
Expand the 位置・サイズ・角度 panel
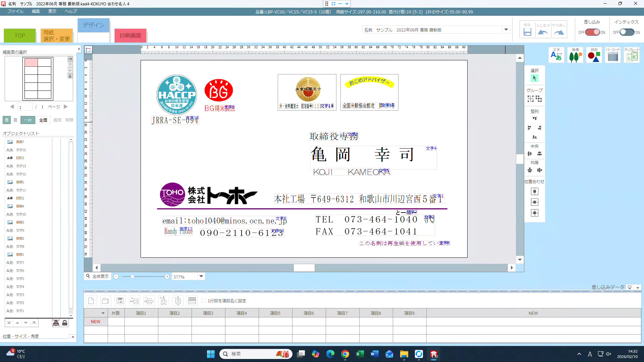click(73, 337)
